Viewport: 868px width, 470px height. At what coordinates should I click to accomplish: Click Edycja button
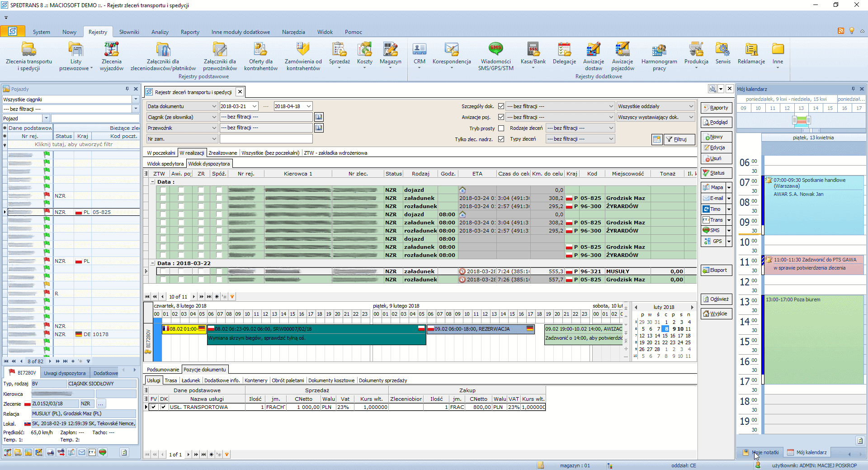point(716,147)
